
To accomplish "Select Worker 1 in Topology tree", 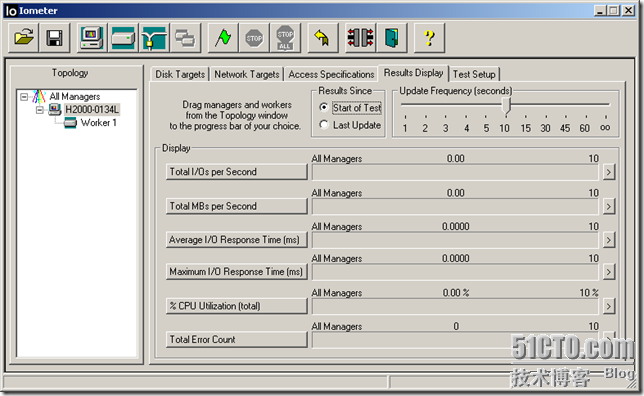I will pyautogui.click(x=99, y=123).
